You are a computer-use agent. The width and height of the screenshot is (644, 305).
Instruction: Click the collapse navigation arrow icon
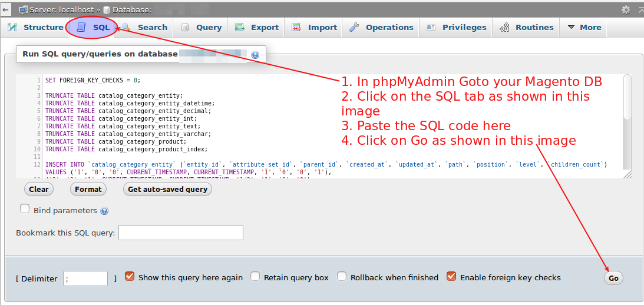6,9
